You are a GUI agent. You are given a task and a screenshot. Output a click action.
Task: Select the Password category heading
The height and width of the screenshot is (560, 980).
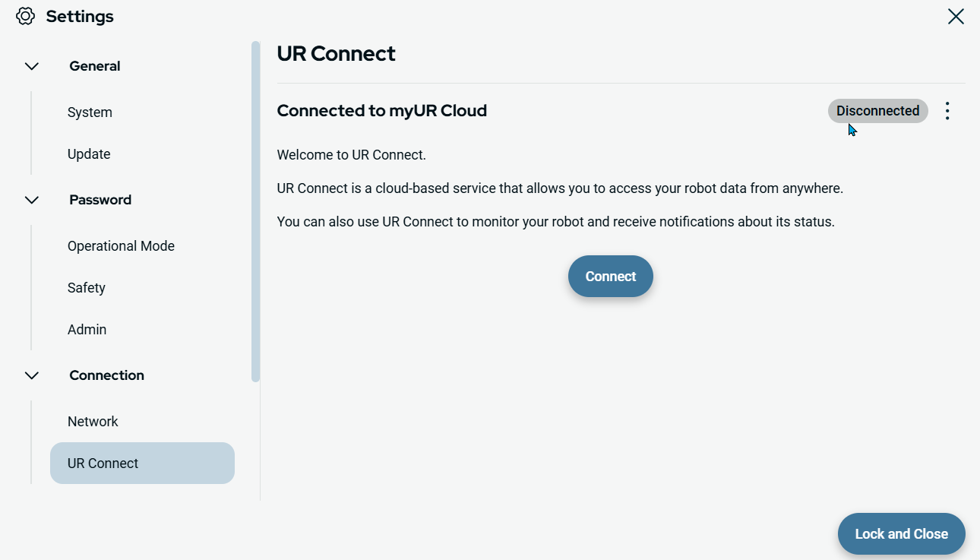(100, 201)
